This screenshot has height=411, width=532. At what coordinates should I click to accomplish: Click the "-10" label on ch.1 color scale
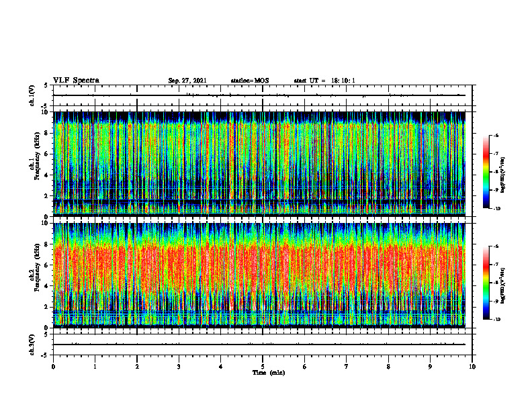pos(497,209)
